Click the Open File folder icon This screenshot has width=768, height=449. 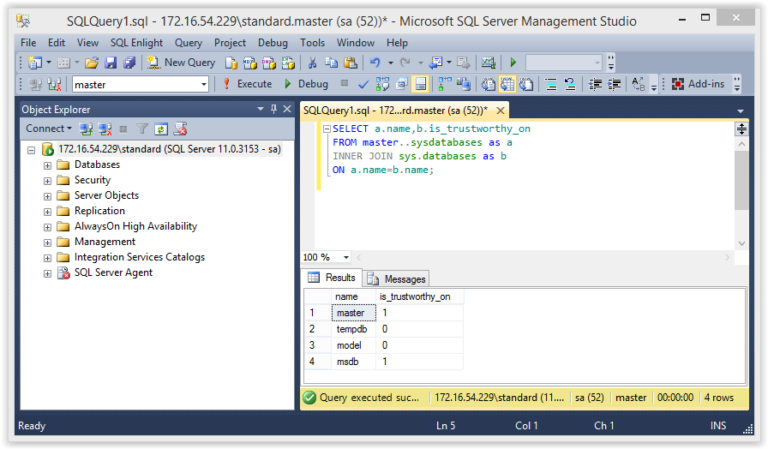[91, 62]
